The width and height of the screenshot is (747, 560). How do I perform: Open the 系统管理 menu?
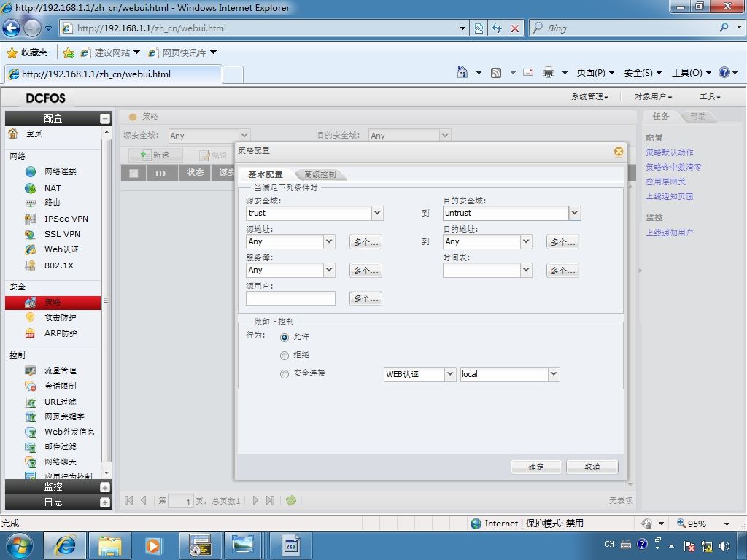pos(589,97)
